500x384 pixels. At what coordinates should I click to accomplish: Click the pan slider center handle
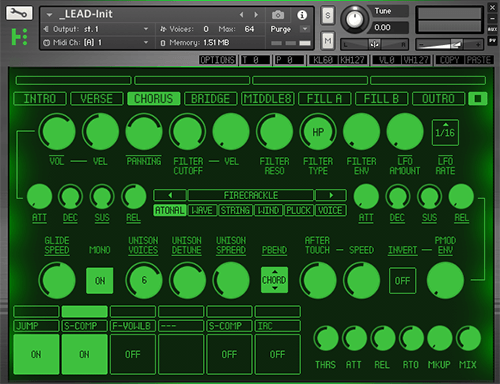click(374, 44)
